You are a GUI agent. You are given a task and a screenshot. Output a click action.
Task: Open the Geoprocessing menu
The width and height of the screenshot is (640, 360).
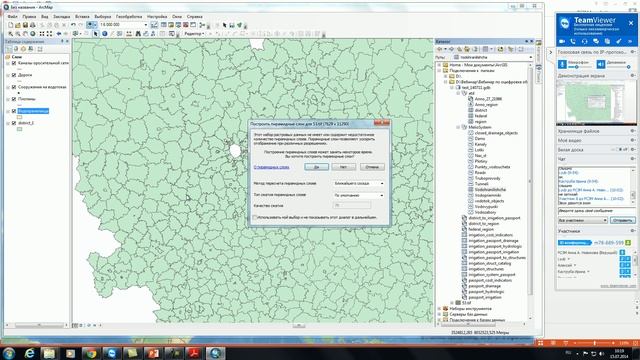(x=129, y=17)
